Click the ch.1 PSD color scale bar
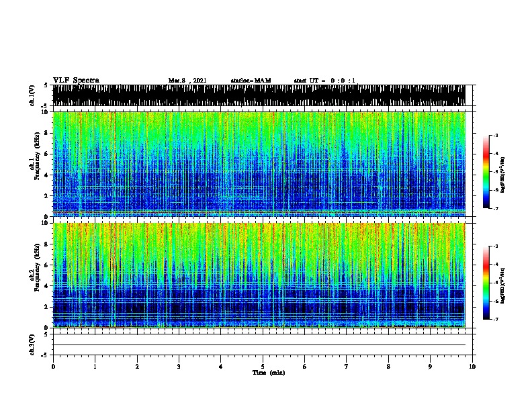Viewport: 532px width, 411px height. click(x=486, y=172)
